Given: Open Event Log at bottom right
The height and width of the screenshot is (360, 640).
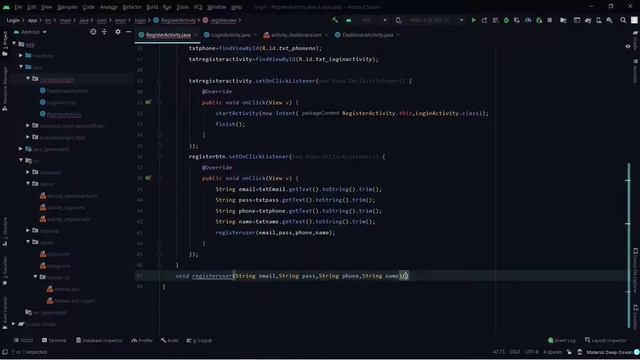Looking at the screenshot, I should point(562,340).
